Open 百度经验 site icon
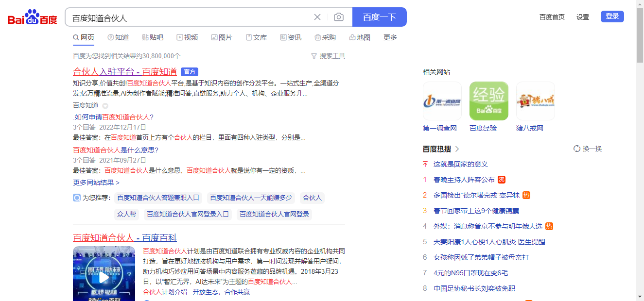Image resolution: width=644 pixels, height=301 pixels. (489, 101)
